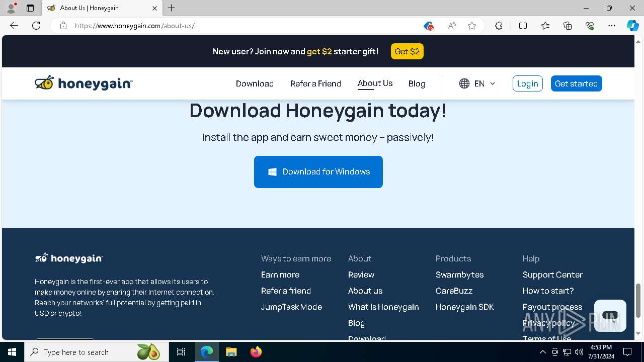Image resolution: width=644 pixels, height=362 pixels.
Task: Open About us footer link
Action: pos(365,291)
